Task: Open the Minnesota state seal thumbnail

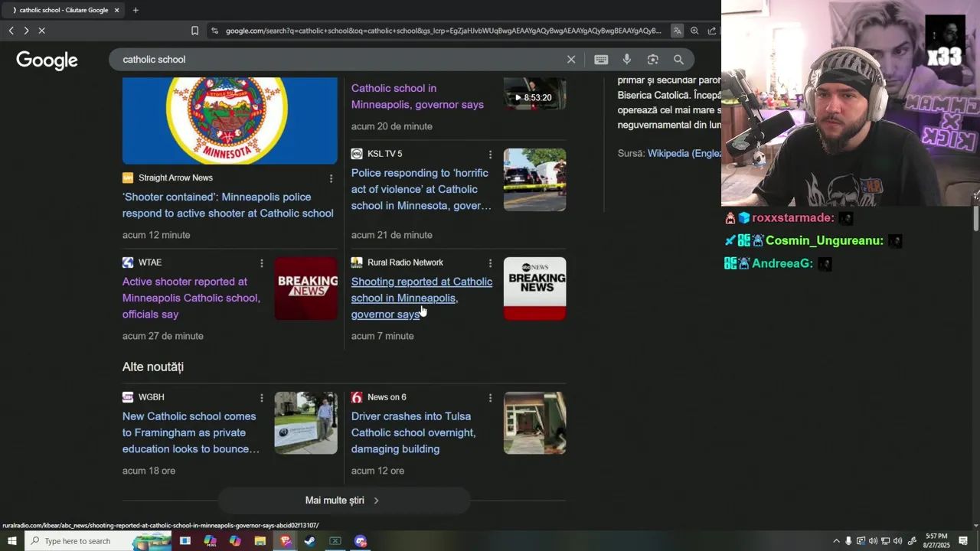Action: tap(230, 120)
